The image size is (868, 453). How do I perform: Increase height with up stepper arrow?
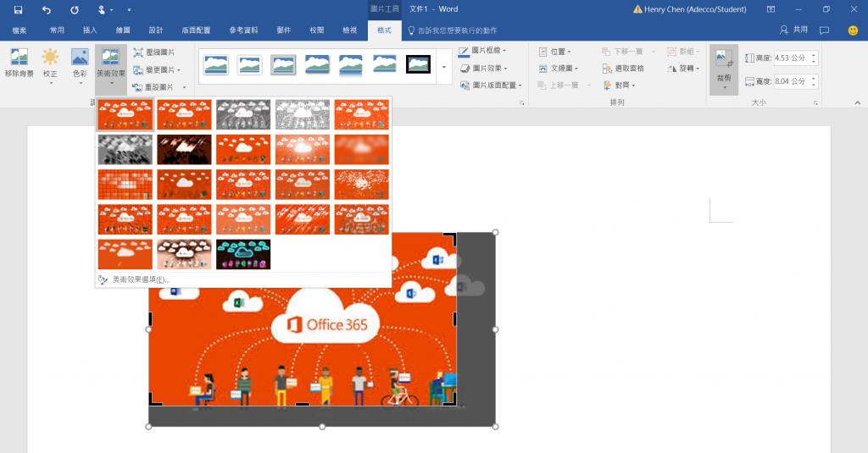click(814, 55)
